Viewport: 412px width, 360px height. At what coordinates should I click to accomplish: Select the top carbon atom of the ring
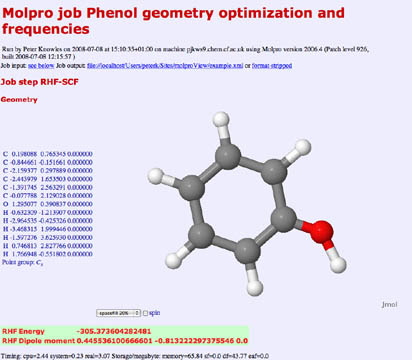click(227, 156)
